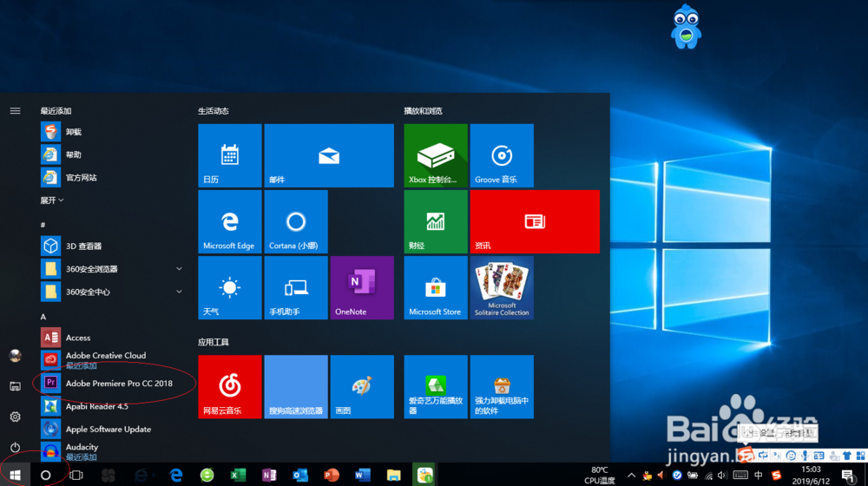Open the OneNote tile
Viewport: 868px width, 486px height.
pos(362,287)
